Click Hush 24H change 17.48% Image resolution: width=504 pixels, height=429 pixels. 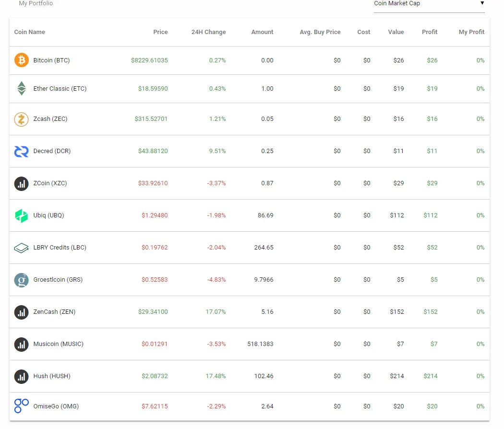point(216,376)
